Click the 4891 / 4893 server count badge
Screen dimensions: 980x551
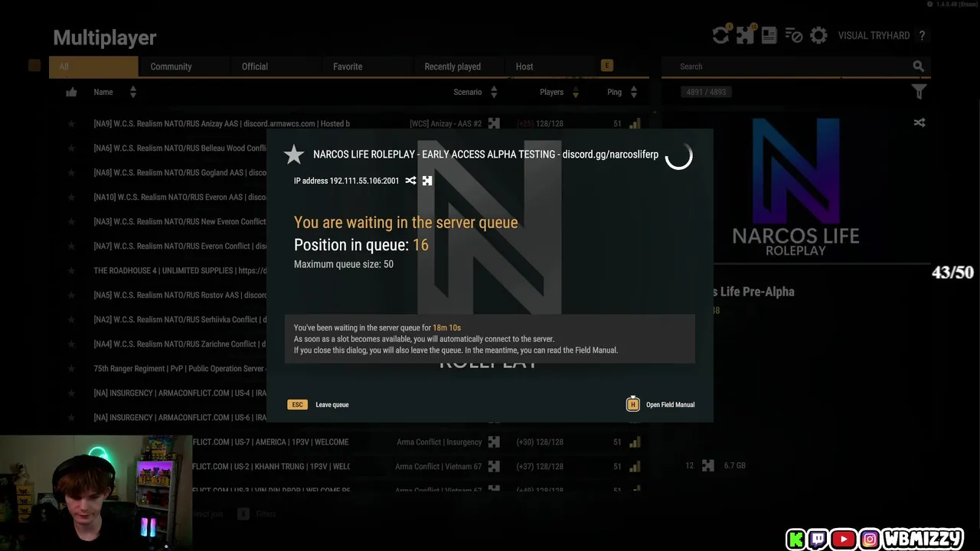click(x=706, y=92)
